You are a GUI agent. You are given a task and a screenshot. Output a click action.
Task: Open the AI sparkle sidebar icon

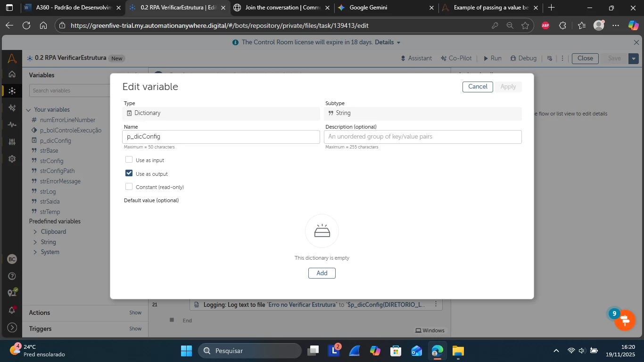point(12,108)
